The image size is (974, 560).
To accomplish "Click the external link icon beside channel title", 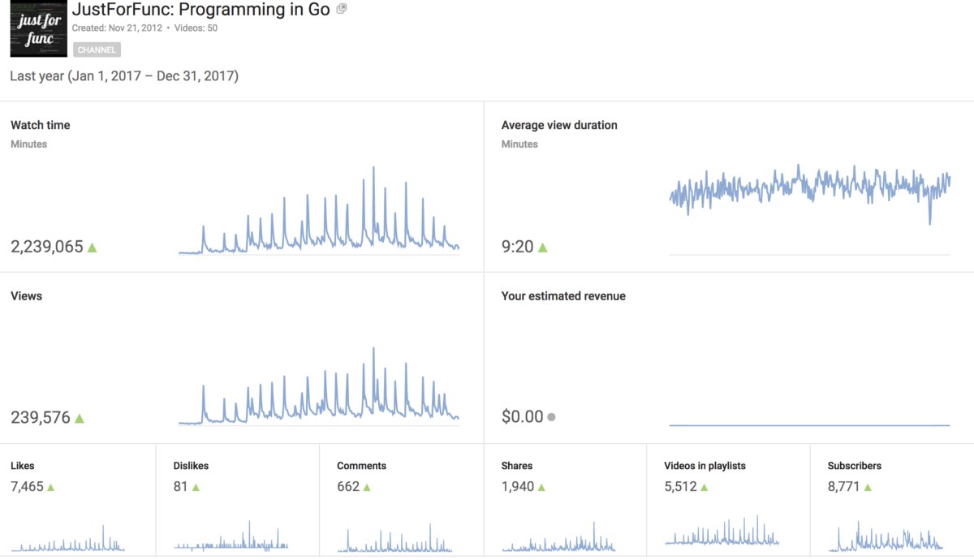I will click(342, 9).
